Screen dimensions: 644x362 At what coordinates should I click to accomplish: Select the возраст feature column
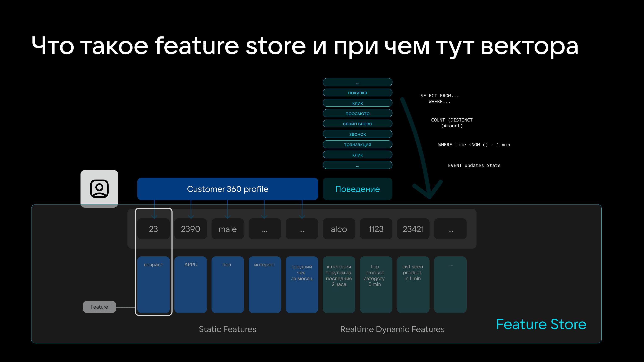(x=153, y=285)
